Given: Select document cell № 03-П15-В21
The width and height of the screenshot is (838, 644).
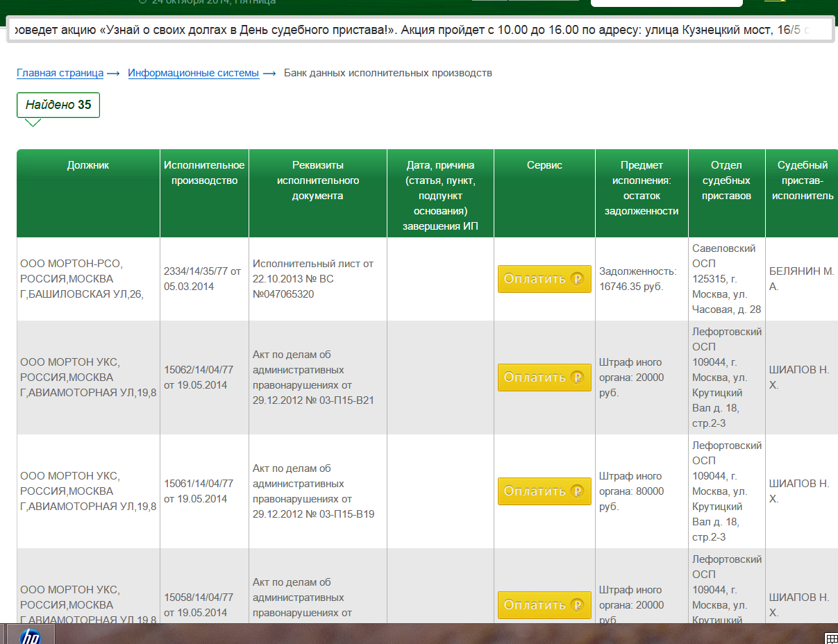Looking at the screenshot, I should (318, 378).
